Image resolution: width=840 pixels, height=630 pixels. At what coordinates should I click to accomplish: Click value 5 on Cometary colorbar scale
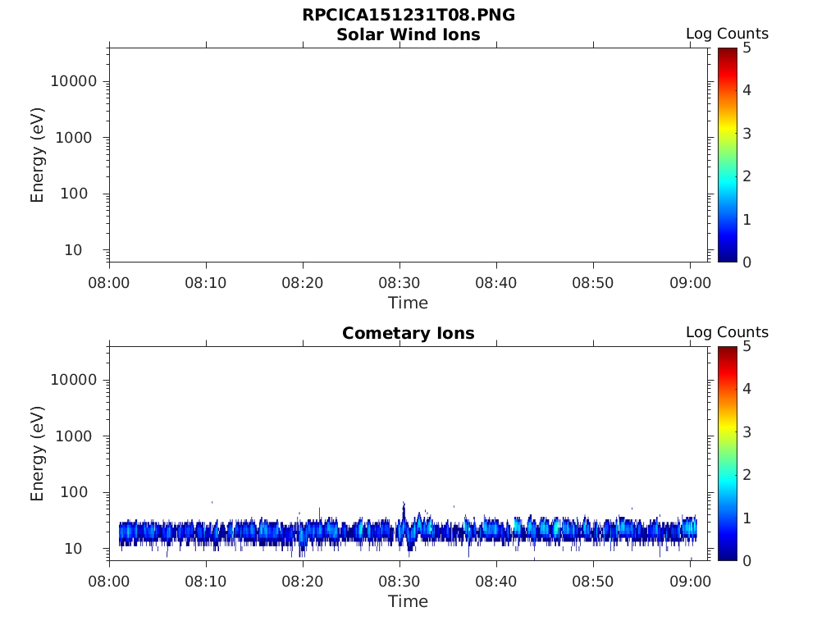746,347
